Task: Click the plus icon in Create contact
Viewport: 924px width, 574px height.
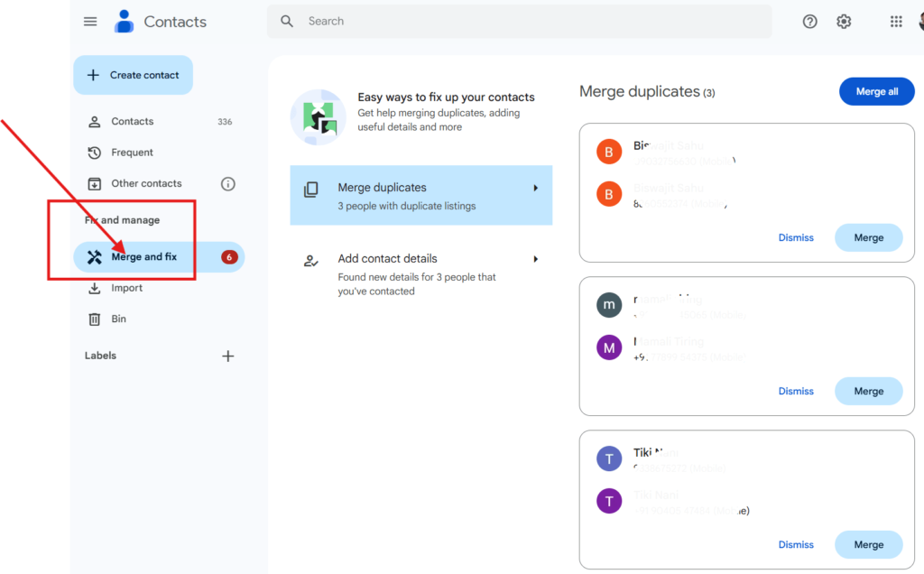Action: [x=93, y=75]
